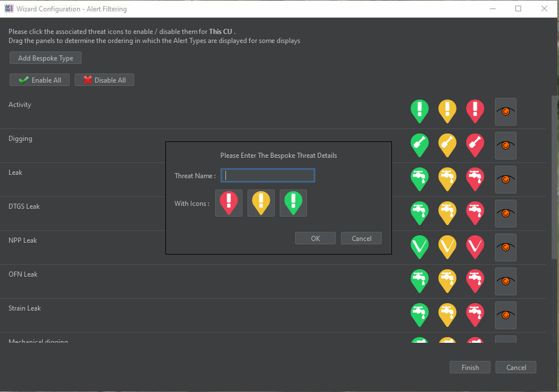
Task: Click the green Activity threat icon
Action: pyautogui.click(x=419, y=110)
